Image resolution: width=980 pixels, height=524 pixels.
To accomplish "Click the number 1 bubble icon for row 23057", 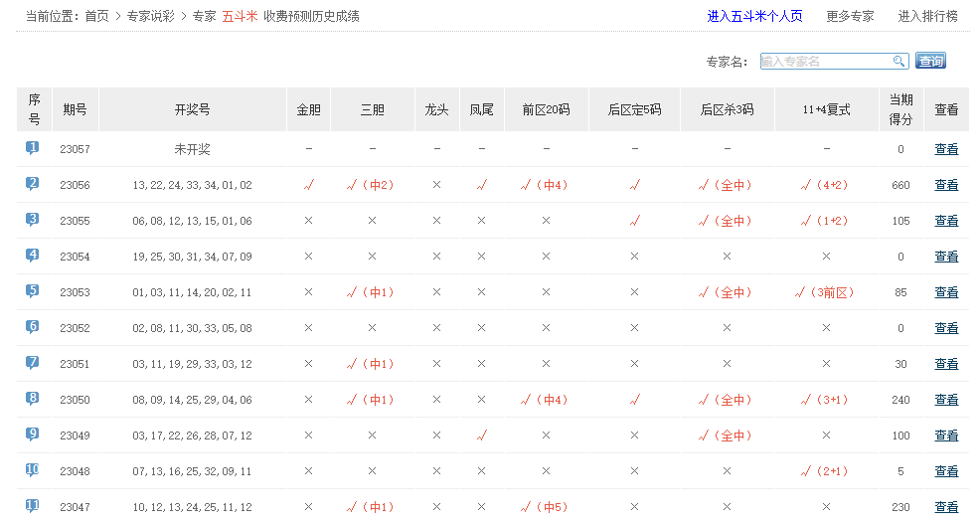I will (x=33, y=148).
